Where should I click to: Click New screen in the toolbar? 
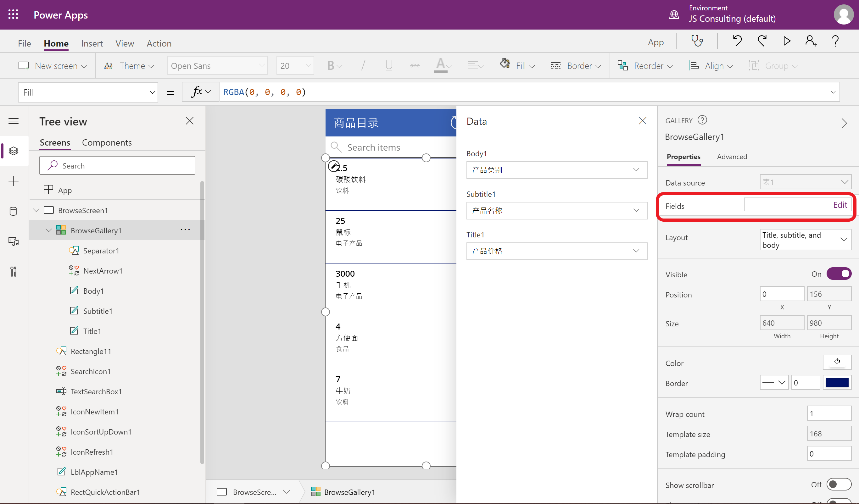pyautogui.click(x=53, y=65)
